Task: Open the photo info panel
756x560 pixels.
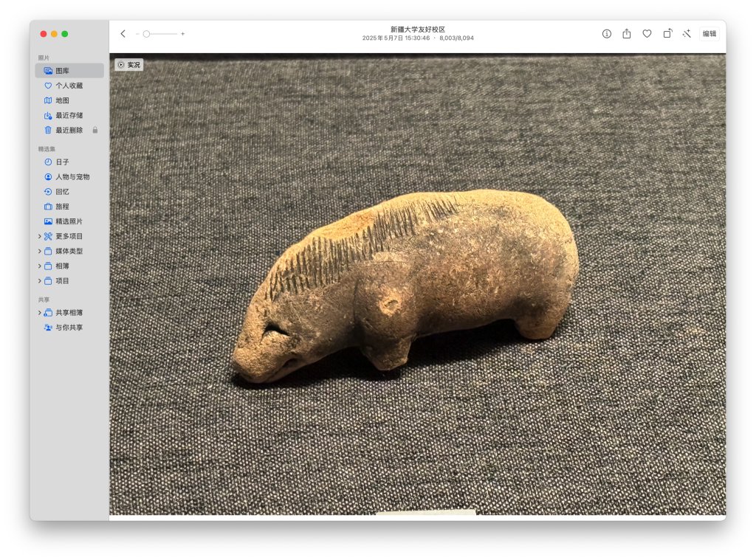Action: [x=607, y=34]
